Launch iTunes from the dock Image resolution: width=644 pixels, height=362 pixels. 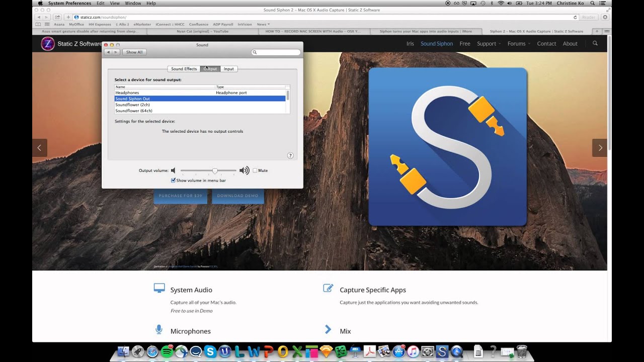click(x=413, y=351)
